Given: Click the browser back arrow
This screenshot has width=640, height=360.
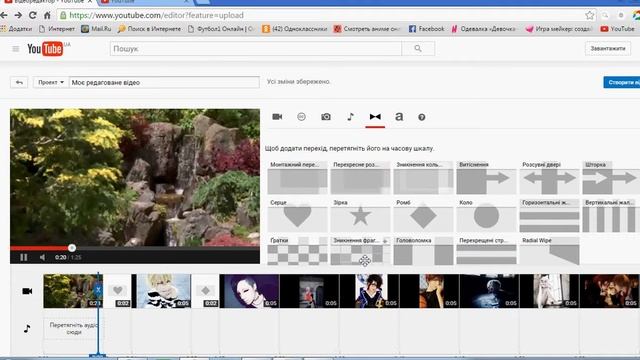Looking at the screenshot, I should pos(4,16).
